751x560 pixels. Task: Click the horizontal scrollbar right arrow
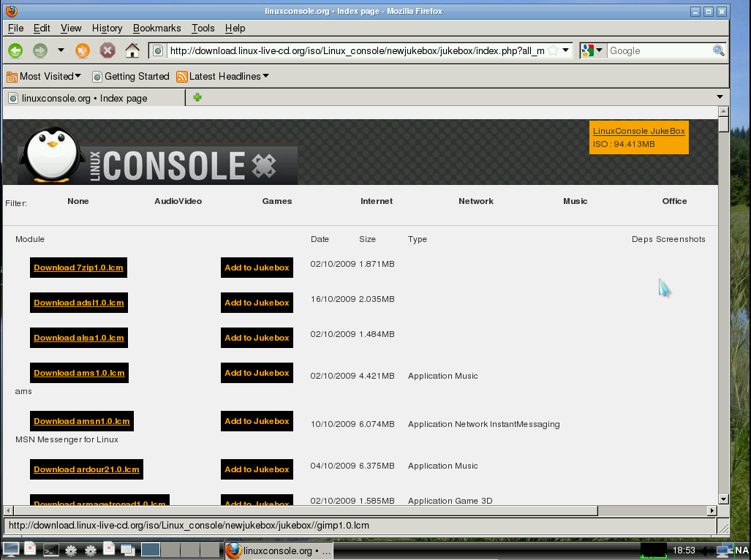[x=712, y=511]
